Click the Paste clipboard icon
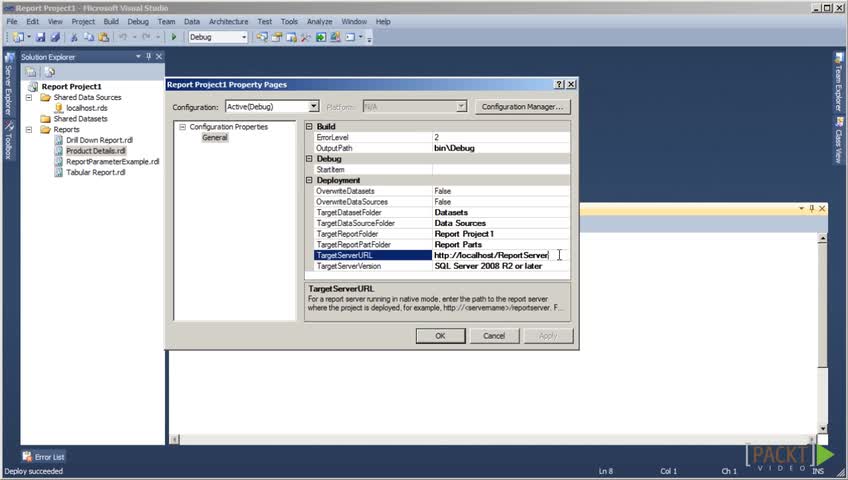The image size is (848, 480). [x=104, y=37]
